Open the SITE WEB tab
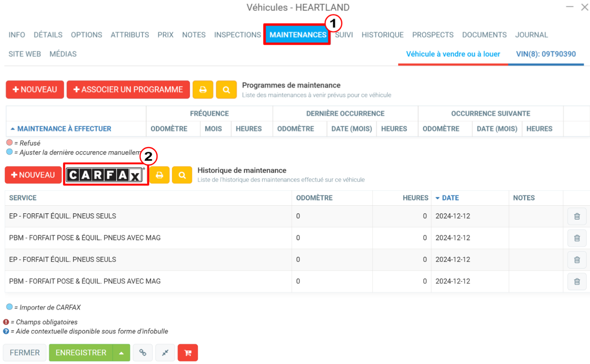590x364 pixels. tap(24, 54)
